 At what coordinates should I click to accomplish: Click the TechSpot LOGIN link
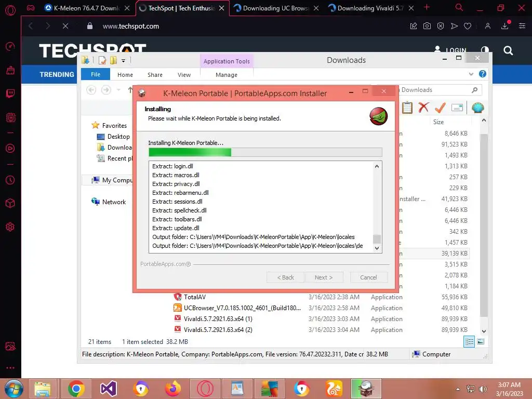tap(450, 50)
